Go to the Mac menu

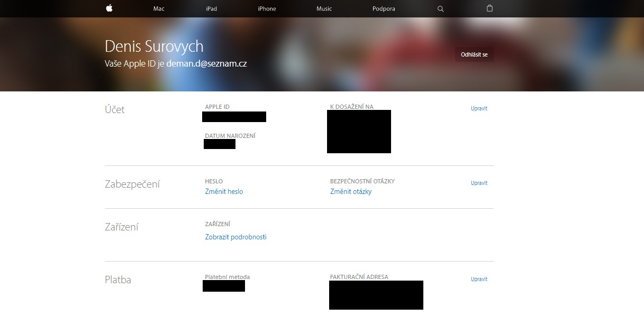pyautogui.click(x=159, y=9)
